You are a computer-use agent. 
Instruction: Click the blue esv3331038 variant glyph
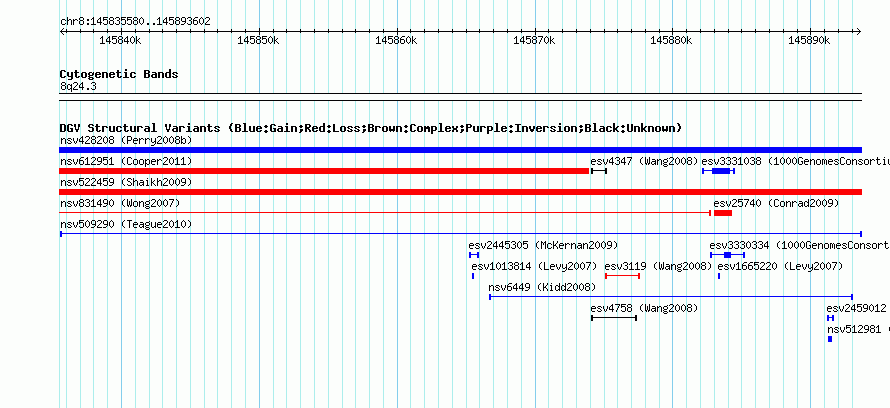pyautogui.click(x=719, y=171)
